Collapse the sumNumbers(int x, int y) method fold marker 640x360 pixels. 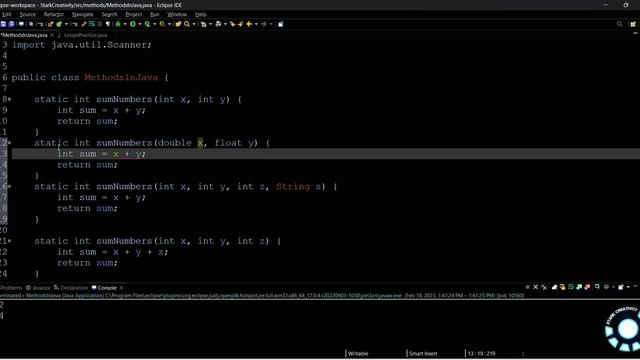(9, 99)
